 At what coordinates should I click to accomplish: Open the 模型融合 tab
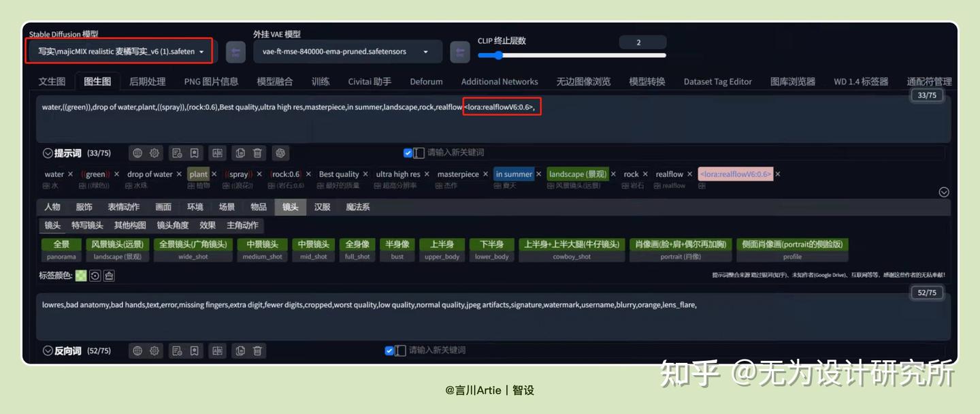click(x=275, y=81)
